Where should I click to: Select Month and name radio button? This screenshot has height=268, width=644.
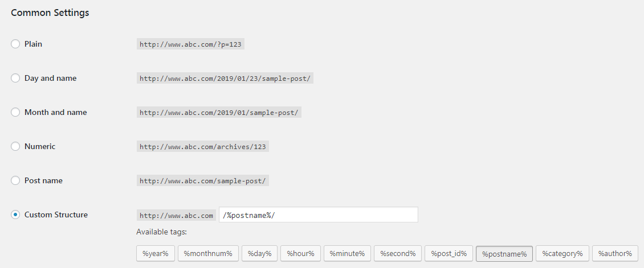(x=15, y=112)
